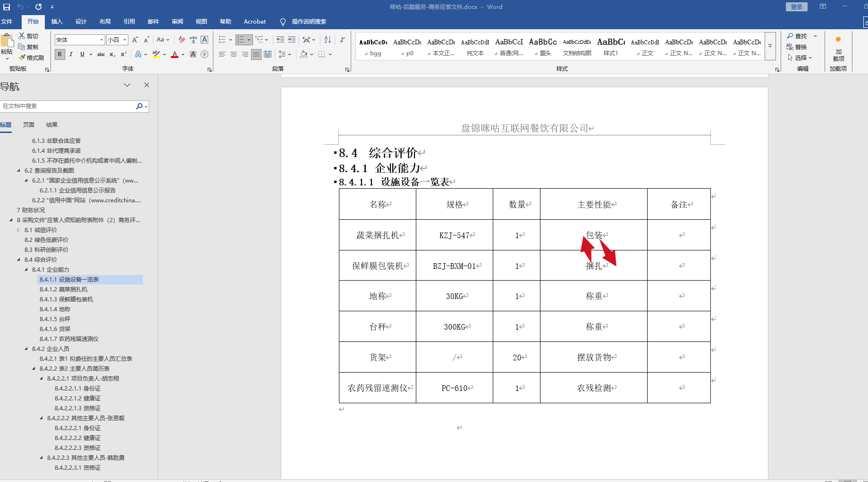Toggle numbered list formatting
The image size is (868, 482).
coord(241,40)
